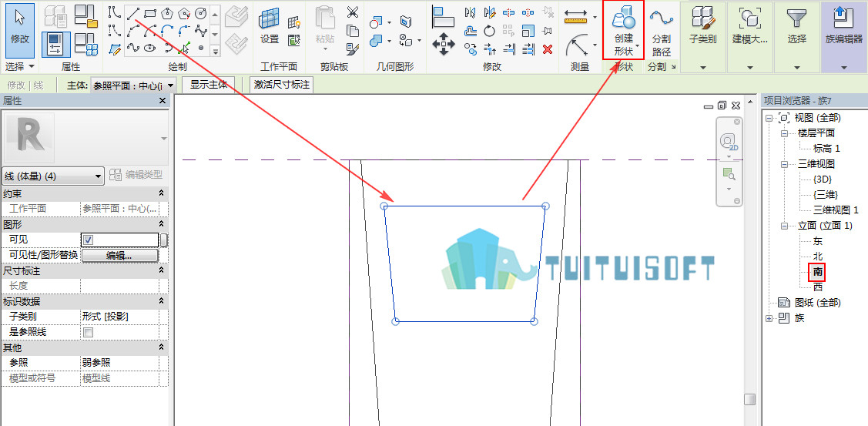Select the Align tool in 修改 panel
Image resolution: width=868 pixels, height=426 pixels.
[443, 17]
